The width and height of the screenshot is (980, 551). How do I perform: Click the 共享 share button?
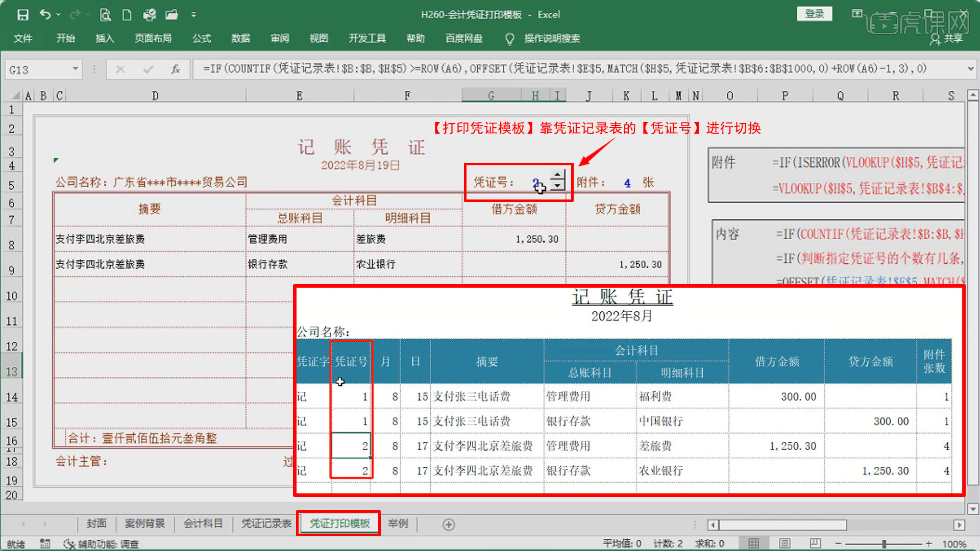[x=947, y=39]
